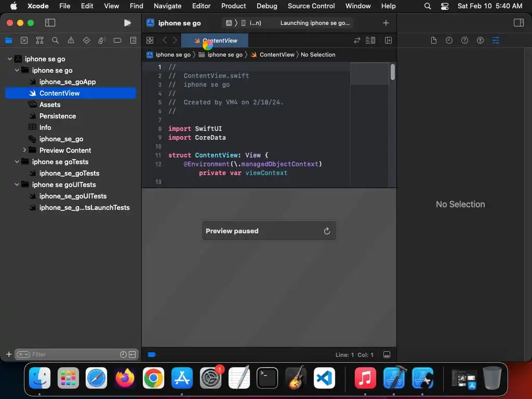This screenshot has height=399, width=532.
Task: Toggle the inspectors panel button
Action: click(x=518, y=23)
